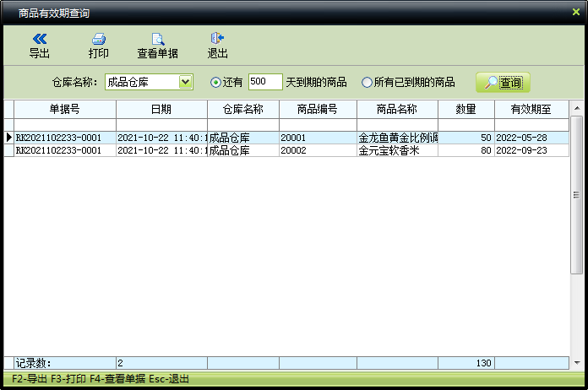Click the 查询 search button

pos(503,83)
